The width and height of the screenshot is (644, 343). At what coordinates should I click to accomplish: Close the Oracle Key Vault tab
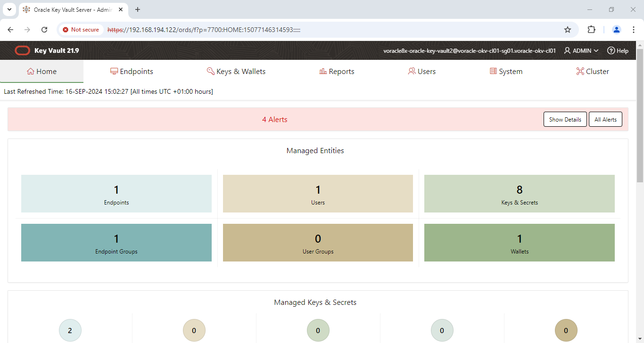click(121, 9)
